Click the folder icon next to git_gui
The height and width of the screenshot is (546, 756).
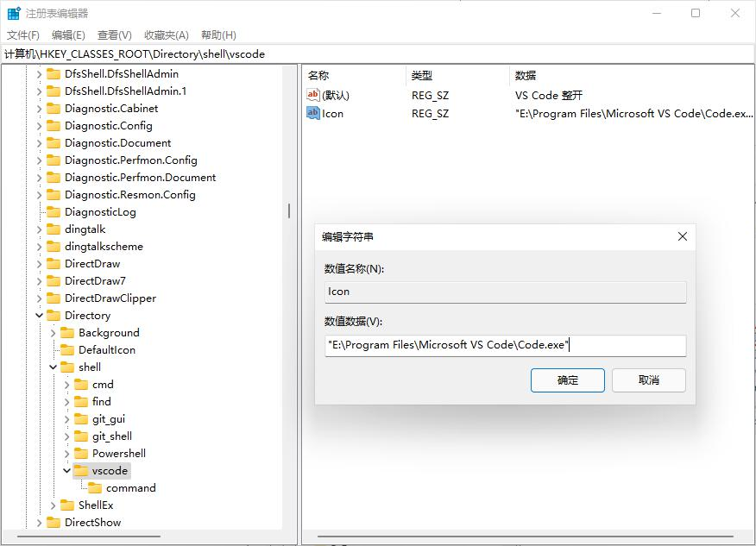pos(81,419)
